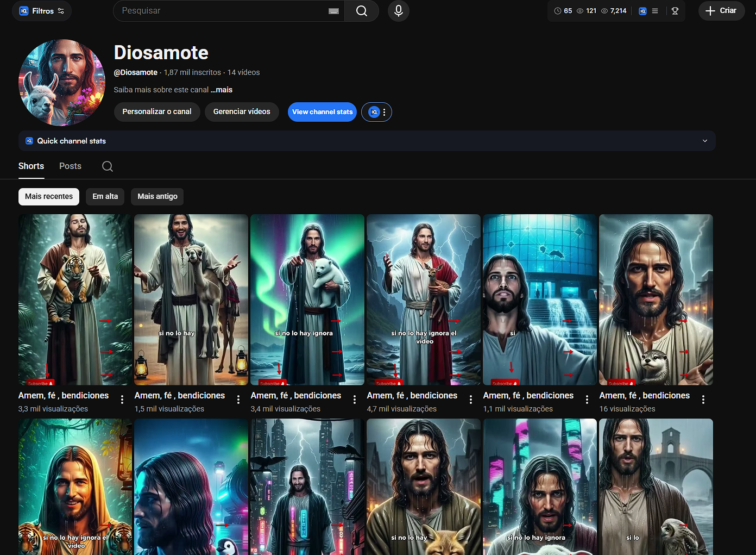Select the Em alta filter chip
Screen dimensions: 756x555
(x=105, y=197)
